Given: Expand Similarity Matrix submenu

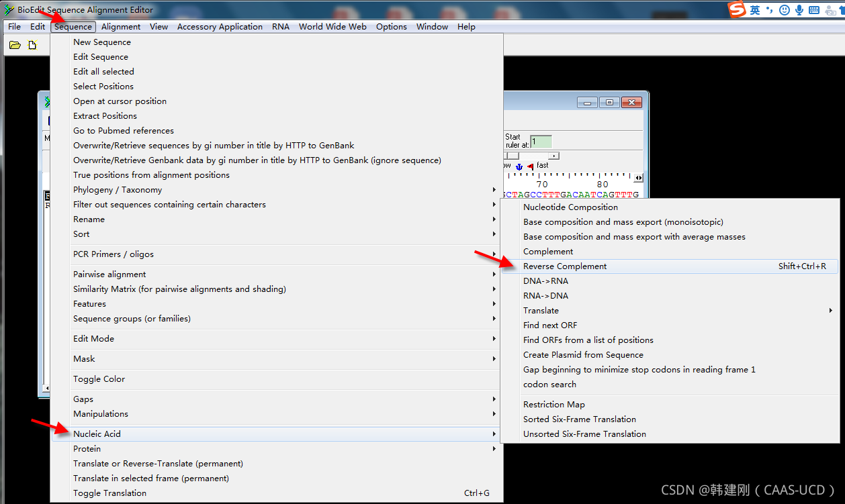Looking at the screenshot, I should pos(276,289).
